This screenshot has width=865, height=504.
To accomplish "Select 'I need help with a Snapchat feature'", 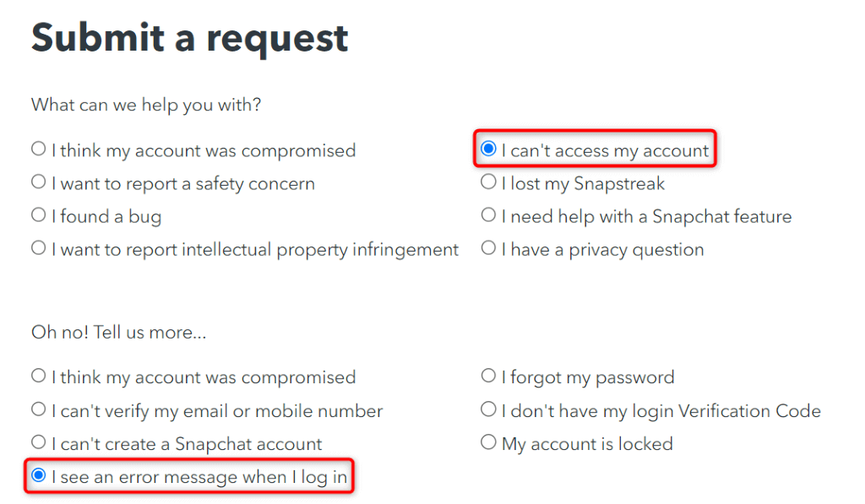I will (488, 215).
